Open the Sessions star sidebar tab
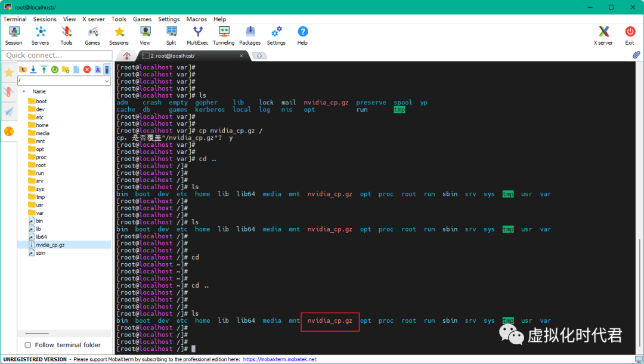644x364 pixels. pos(9,73)
